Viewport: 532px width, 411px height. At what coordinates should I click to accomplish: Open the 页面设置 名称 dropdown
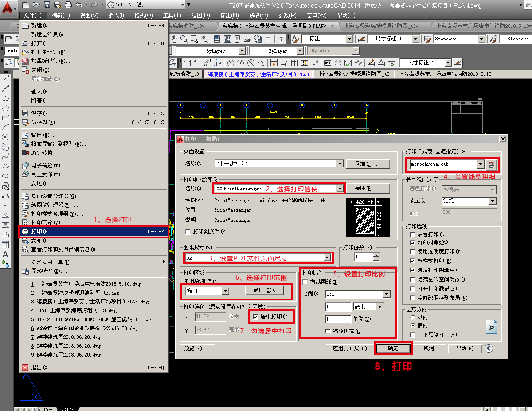340,164
